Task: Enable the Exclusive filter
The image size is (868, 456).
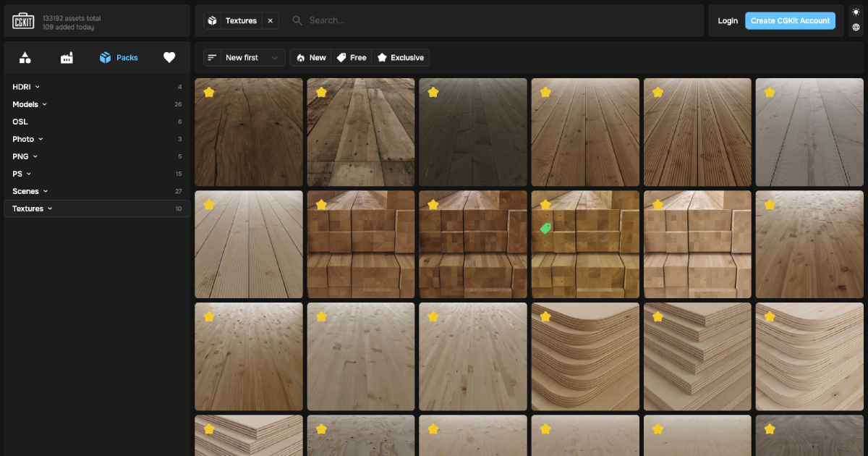Action: (400, 58)
